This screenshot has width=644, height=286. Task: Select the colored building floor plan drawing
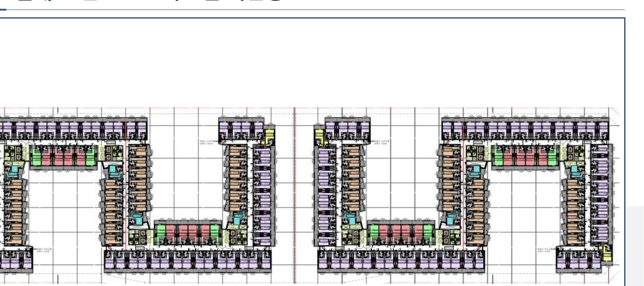coord(310,195)
